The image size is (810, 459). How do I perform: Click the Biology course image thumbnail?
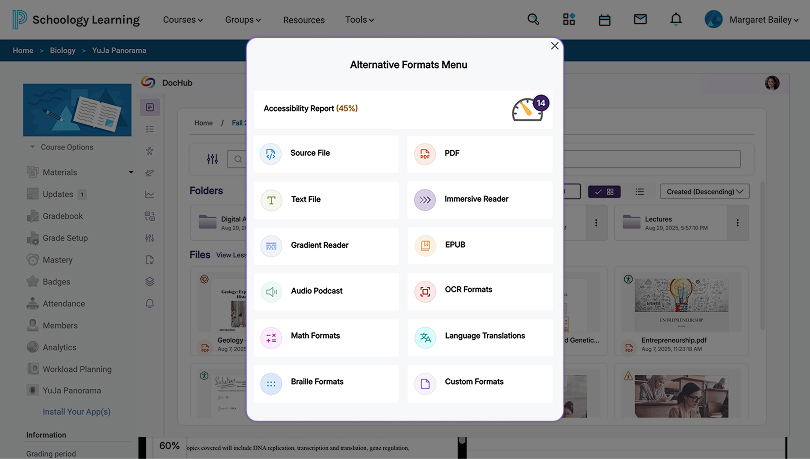click(77, 110)
